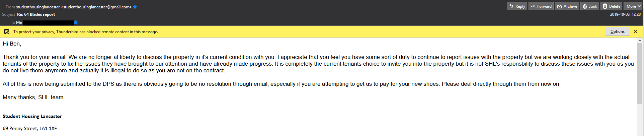Click the recipient "Me" in To field
The image size is (644, 136).
pyautogui.click(x=19, y=22)
